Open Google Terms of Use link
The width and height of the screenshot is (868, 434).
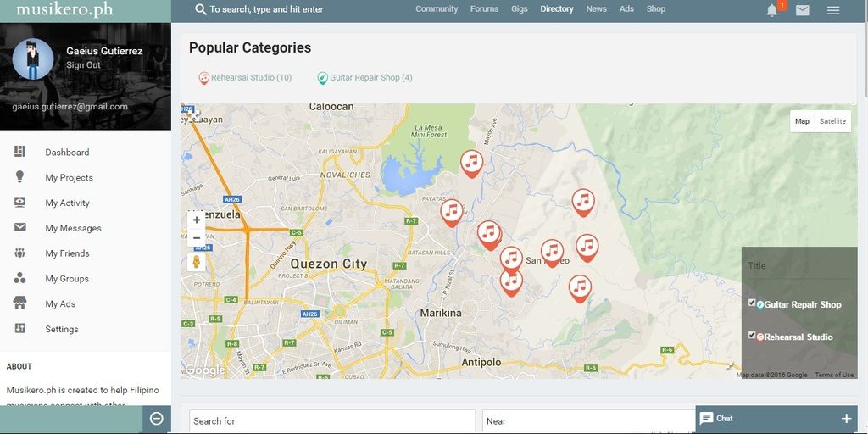point(834,375)
